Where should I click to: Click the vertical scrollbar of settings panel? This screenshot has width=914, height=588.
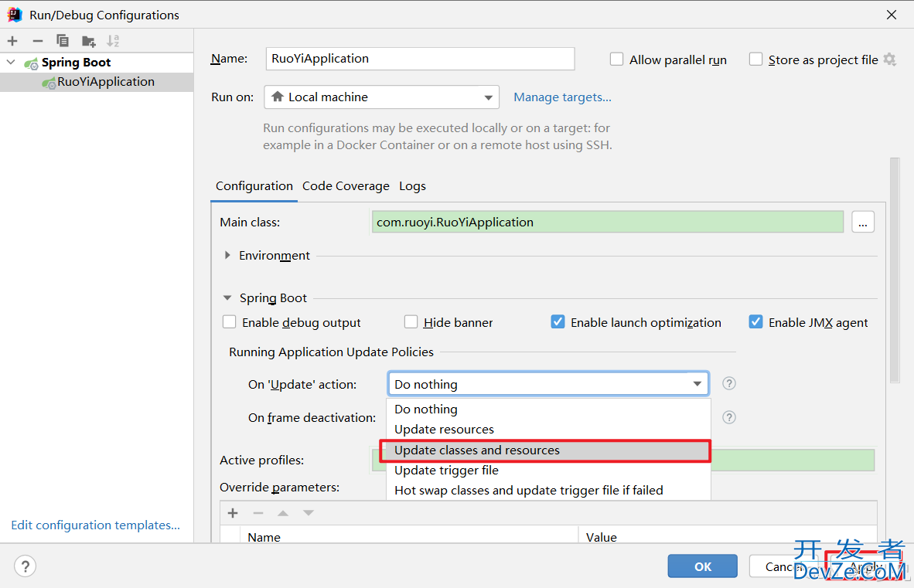pos(895,270)
